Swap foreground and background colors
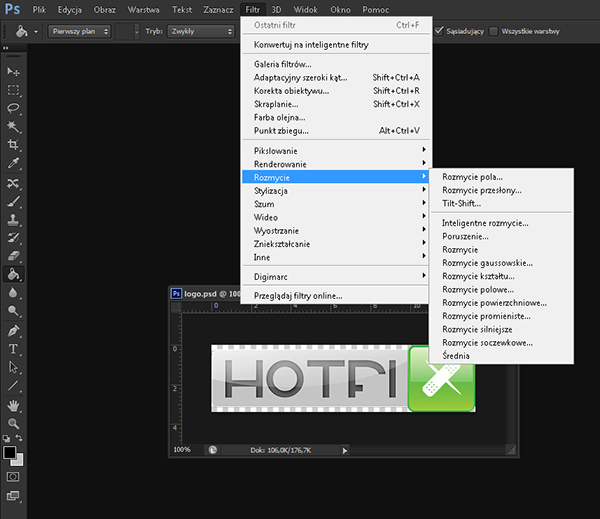The height and width of the screenshot is (519, 600). click(x=19, y=438)
